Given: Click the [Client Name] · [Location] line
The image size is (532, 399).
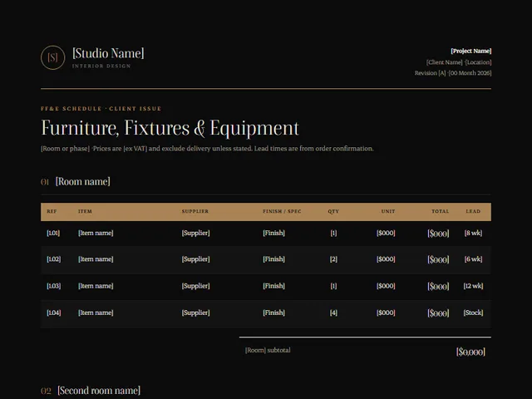Looking at the screenshot, I should (x=459, y=62).
